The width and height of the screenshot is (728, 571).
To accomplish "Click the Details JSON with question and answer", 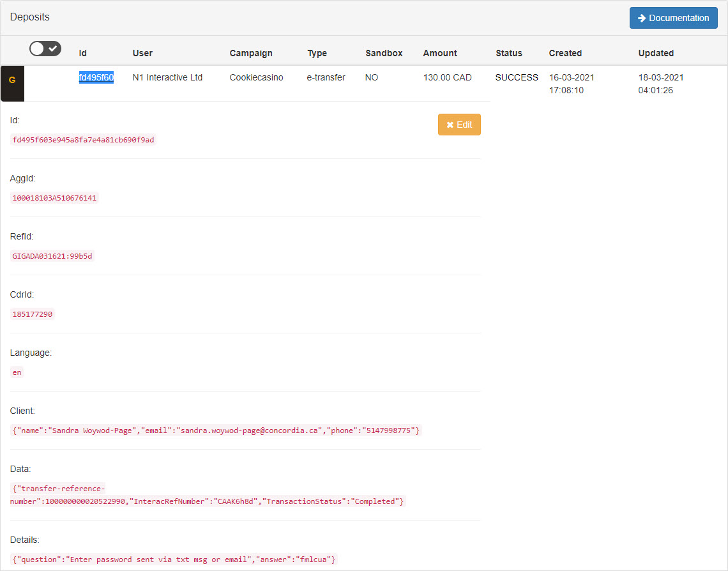I will tap(174, 560).
